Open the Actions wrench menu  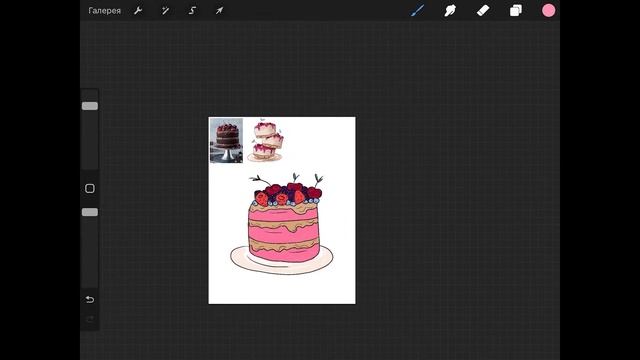pyautogui.click(x=138, y=11)
